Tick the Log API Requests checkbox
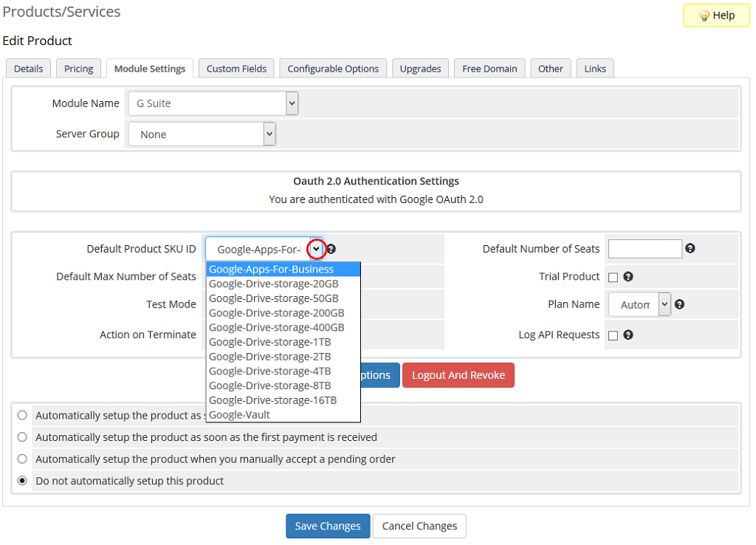756x545 pixels. 613,336
